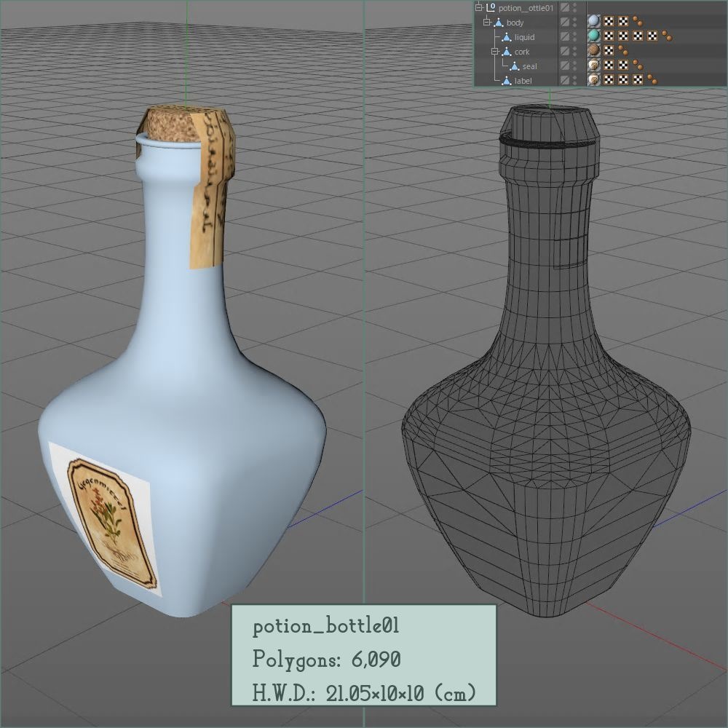This screenshot has width=728, height=728.
Task: Select the potion_ottle01 object name
Action: click(526, 8)
